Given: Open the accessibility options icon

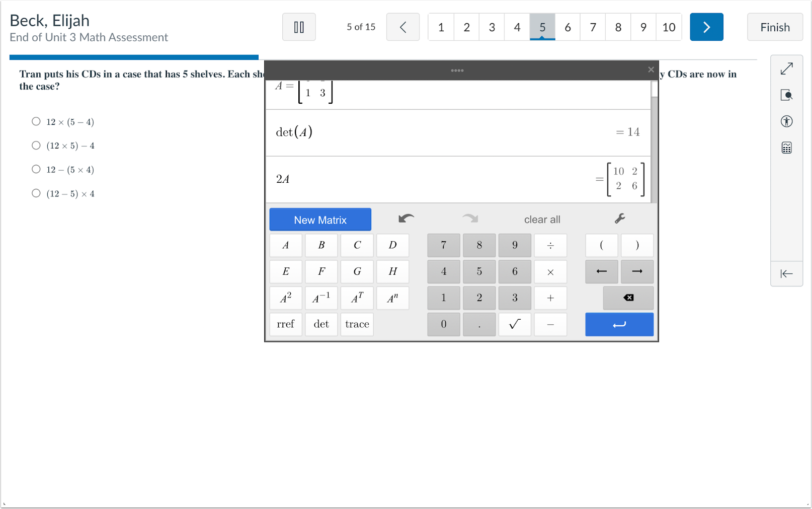Looking at the screenshot, I should point(786,121).
